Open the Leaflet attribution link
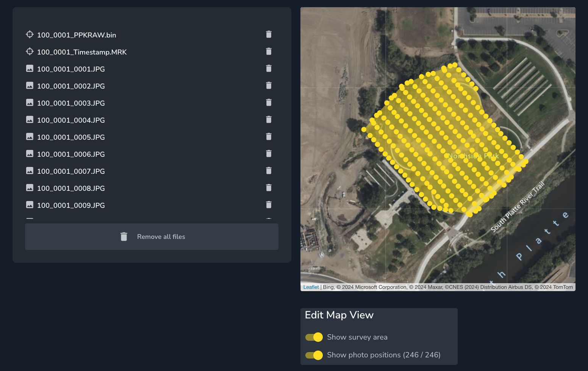588x371 pixels. (x=311, y=287)
